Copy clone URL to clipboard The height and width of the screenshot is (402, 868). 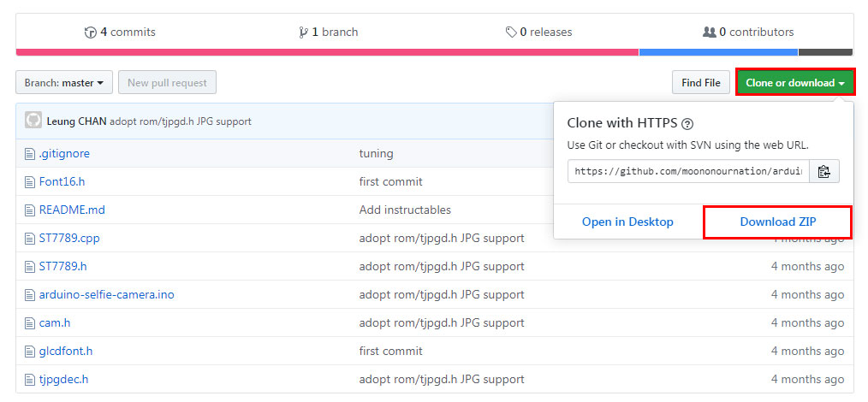[x=823, y=171]
